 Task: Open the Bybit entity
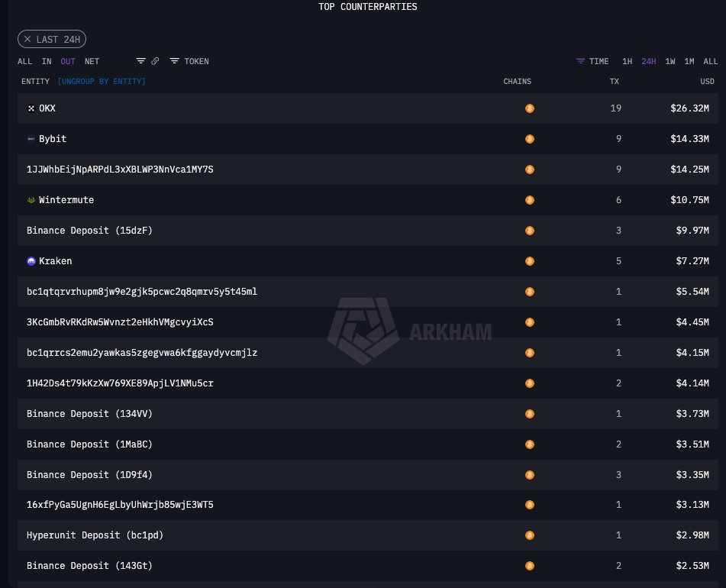(x=53, y=139)
